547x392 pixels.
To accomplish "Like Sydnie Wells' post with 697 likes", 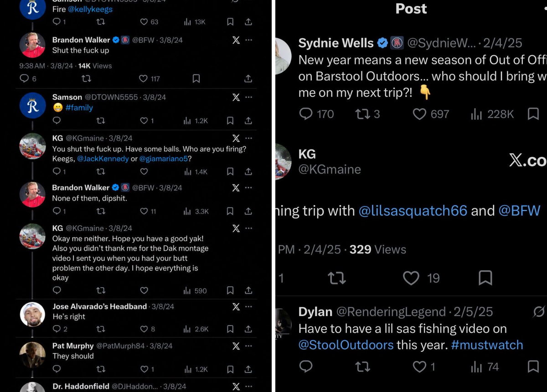I will pyautogui.click(x=419, y=114).
